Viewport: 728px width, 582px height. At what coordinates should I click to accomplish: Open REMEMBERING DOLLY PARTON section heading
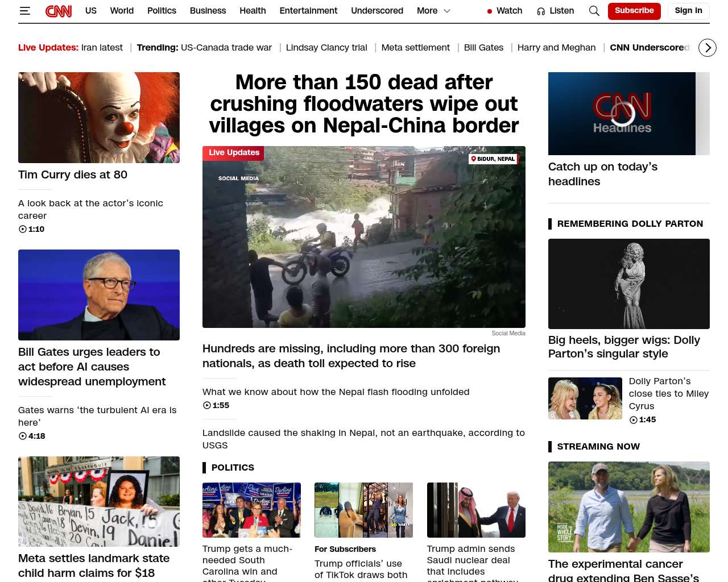630,224
